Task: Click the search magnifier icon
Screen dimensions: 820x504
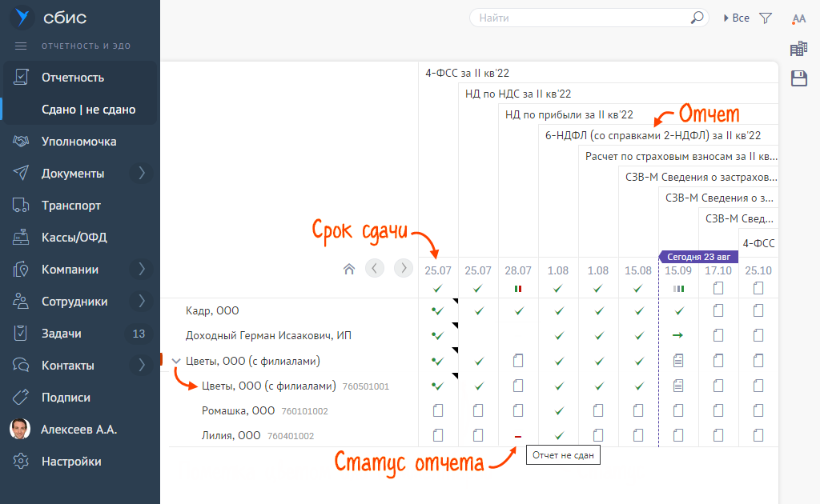Action: 697,18
